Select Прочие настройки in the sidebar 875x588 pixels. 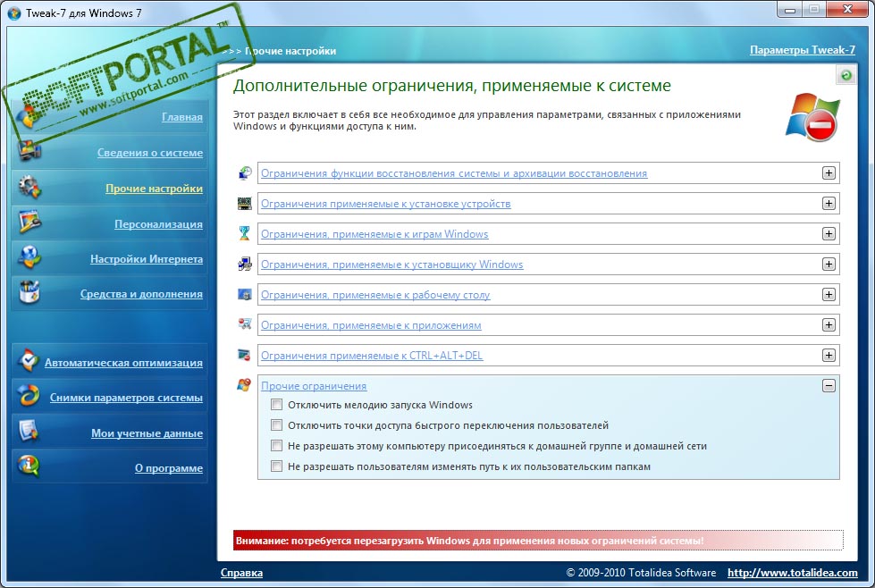click(x=154, y=189)
